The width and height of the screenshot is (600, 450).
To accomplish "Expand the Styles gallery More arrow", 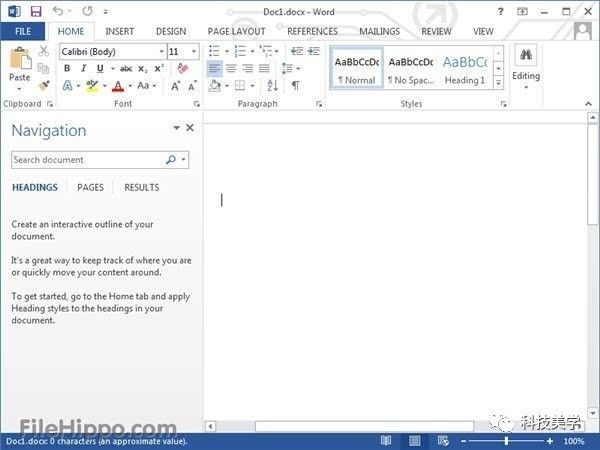I will pos(499,83).
